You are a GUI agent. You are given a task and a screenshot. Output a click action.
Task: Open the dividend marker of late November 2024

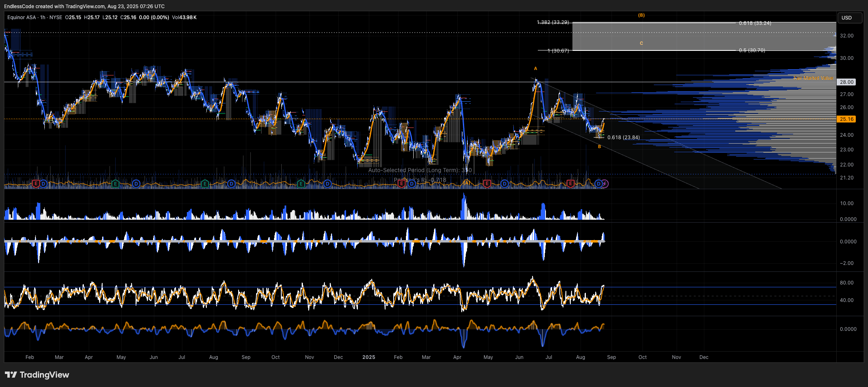coord(327,184)
